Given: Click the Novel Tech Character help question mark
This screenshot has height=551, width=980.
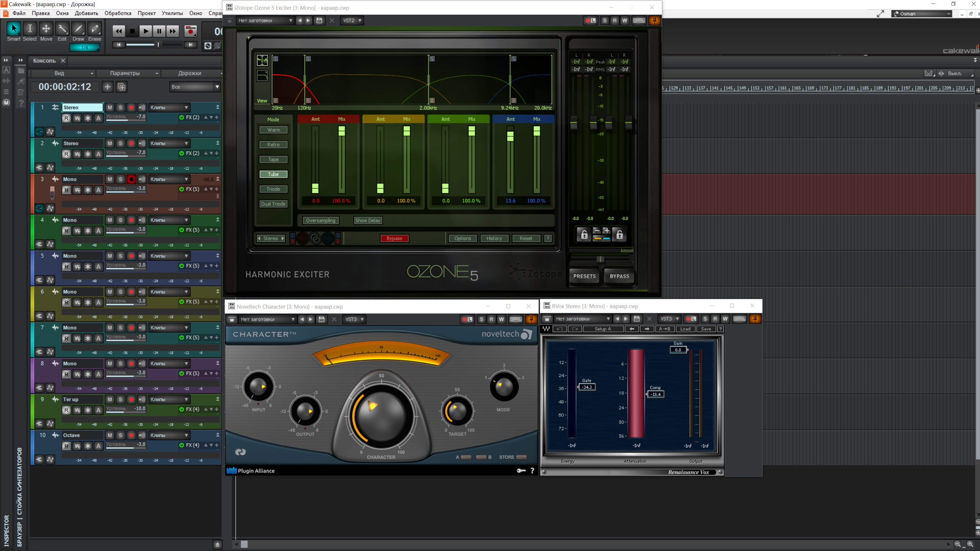Looking at the screenshot, I should click(x=532, y=471).
